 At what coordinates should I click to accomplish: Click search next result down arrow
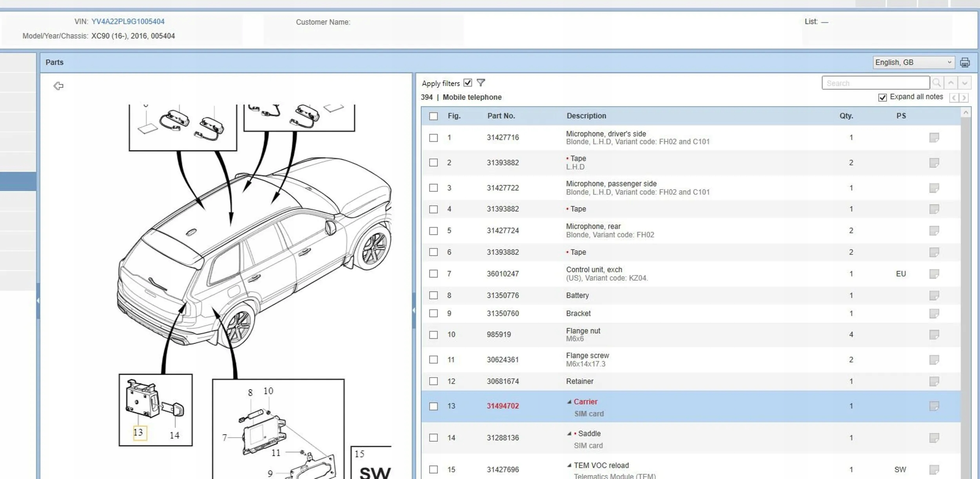[x=964, y=83]
